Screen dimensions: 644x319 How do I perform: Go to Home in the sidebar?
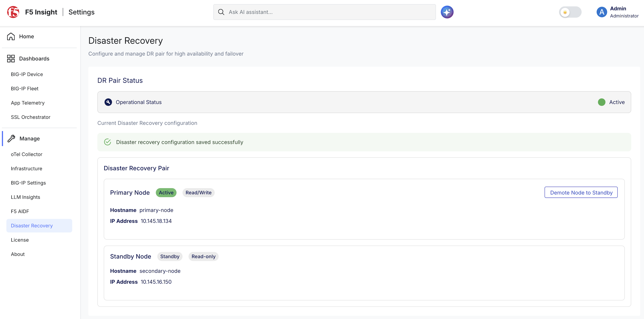tap(26, 37)
